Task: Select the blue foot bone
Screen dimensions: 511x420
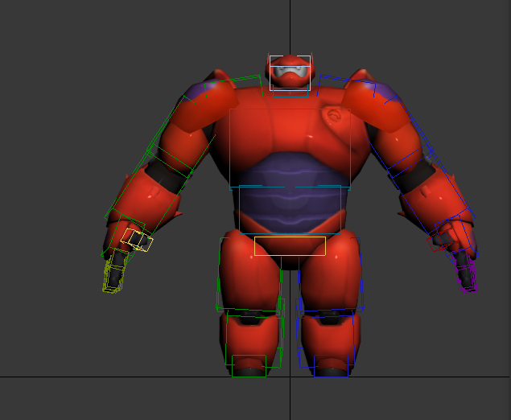Action: click(x=332, y=366)
